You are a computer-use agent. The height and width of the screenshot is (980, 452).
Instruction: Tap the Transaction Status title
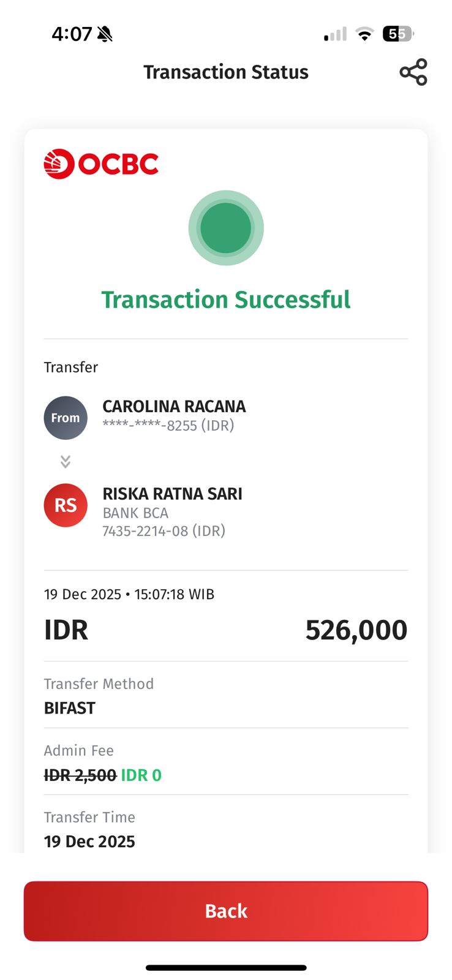226,72
